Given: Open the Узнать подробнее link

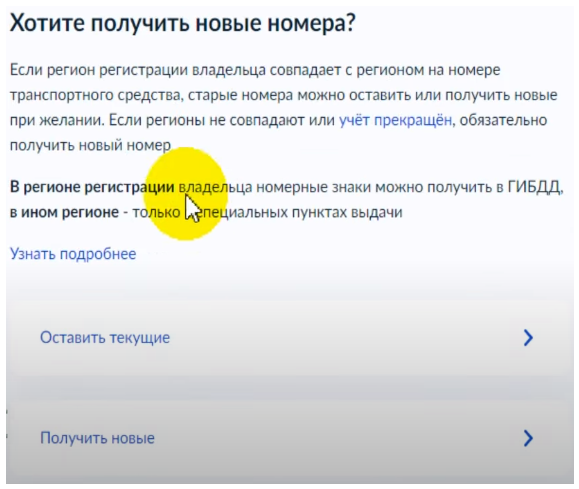Looking at the screenshot, I should [73, 254].
